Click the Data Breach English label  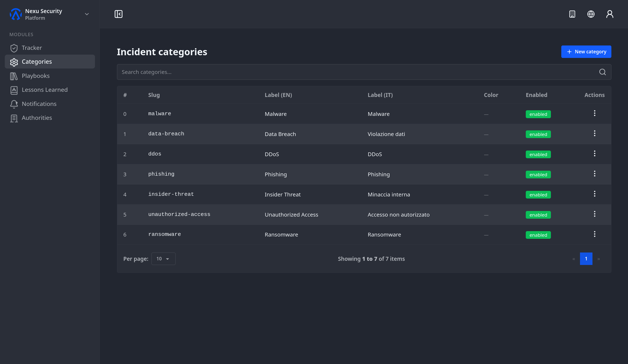(280, 134)
